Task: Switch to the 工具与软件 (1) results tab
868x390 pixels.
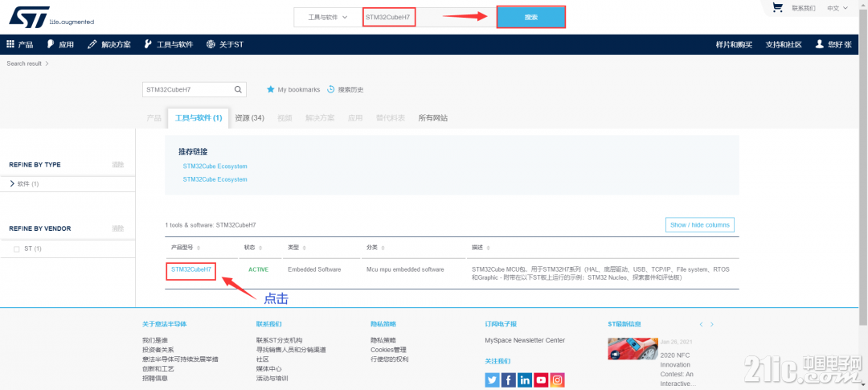Action: [x=199, y=118]
